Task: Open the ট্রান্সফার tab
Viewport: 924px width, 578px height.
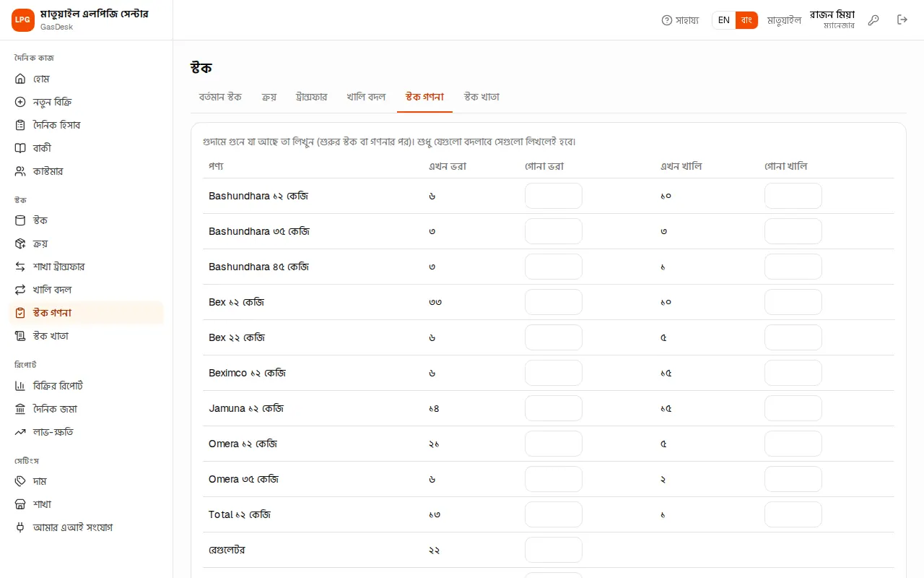Action: point(312,97)
